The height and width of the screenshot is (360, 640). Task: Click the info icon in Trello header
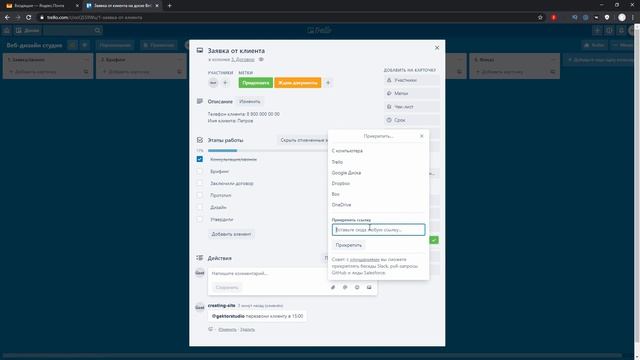point(609,30)
